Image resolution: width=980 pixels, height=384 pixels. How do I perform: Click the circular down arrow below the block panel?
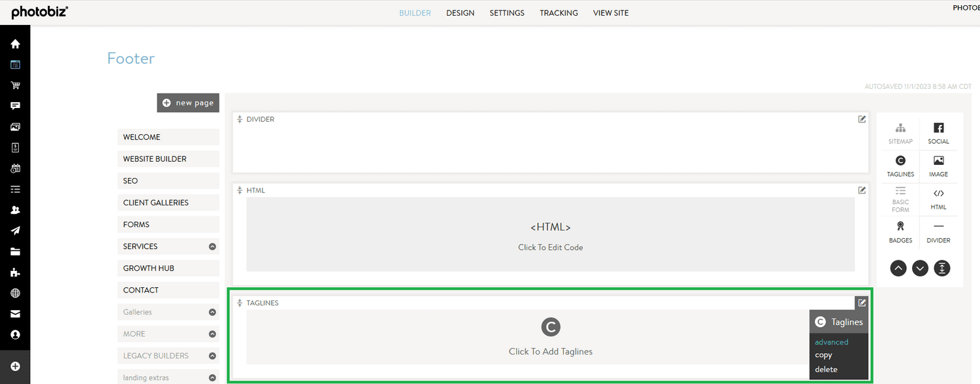pos(920,268)
